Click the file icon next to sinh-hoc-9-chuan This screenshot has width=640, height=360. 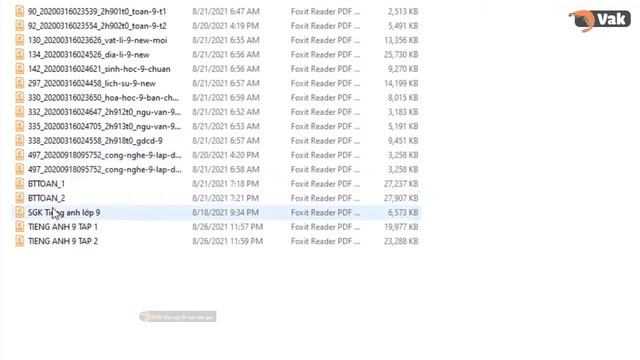click(20, 69)
